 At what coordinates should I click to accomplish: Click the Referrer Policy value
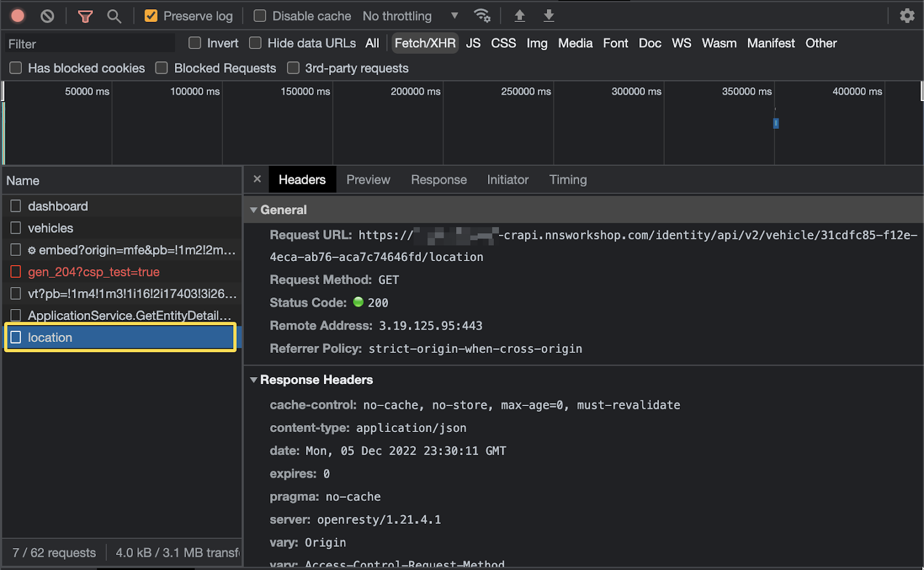[x=475, y=349]
